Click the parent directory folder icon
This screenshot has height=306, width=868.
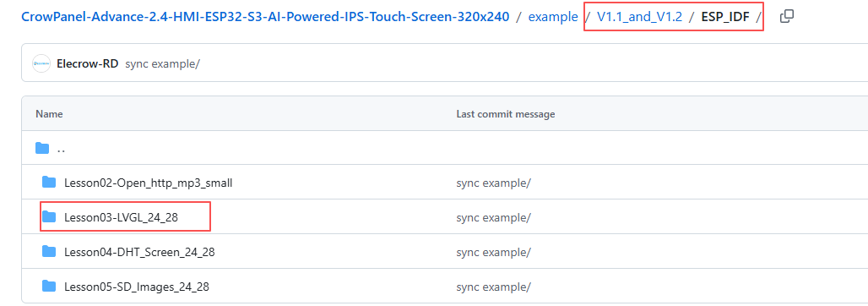pyautogui.click(x=42, y=148)
